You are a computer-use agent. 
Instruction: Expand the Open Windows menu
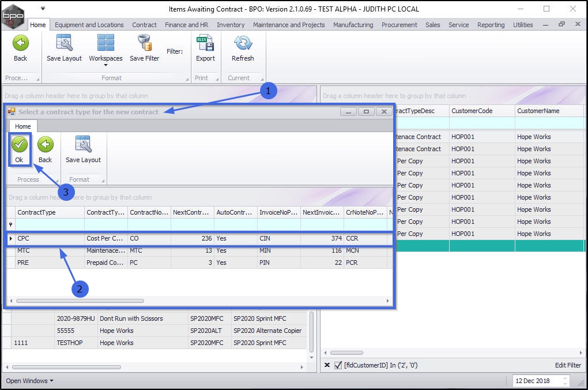pos(29,381)
